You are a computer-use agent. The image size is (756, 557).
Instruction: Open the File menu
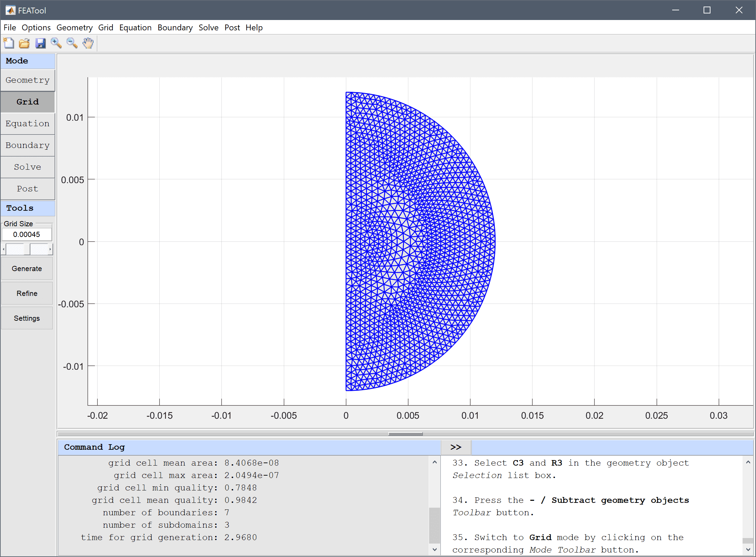[10, 28]
